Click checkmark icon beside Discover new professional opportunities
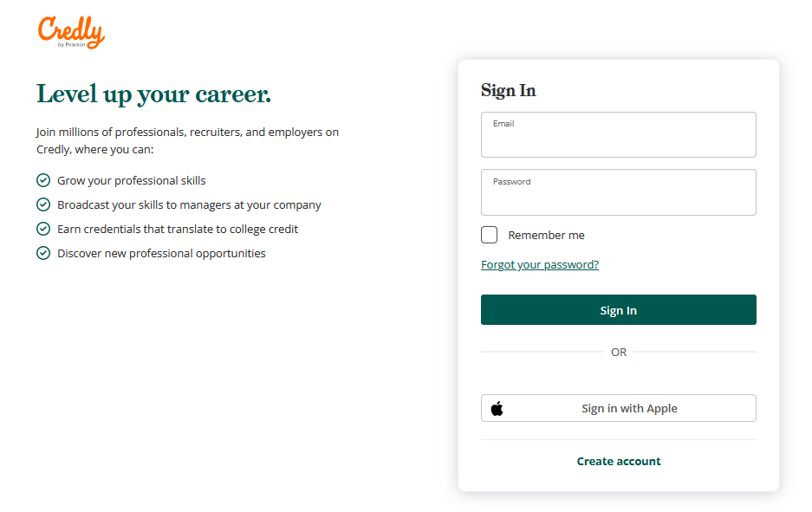 coord(43,253)
